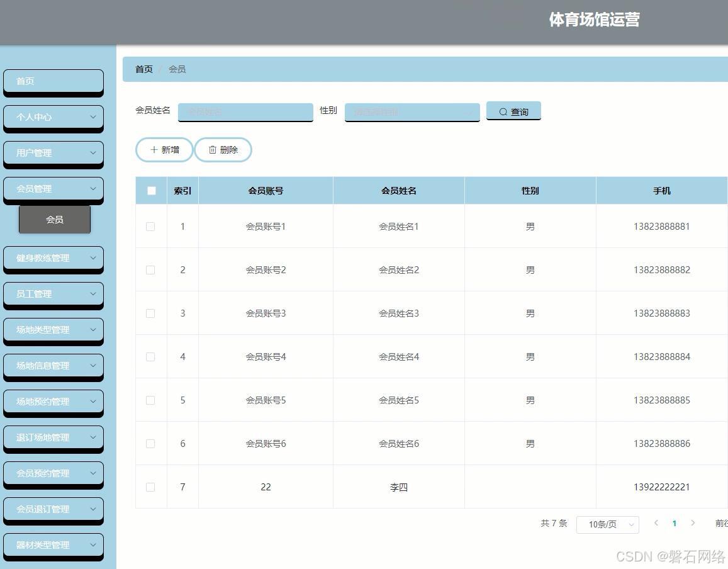728x569 pixels.
Task: Click the name cell 李四
Action: (x=399, y=487)
